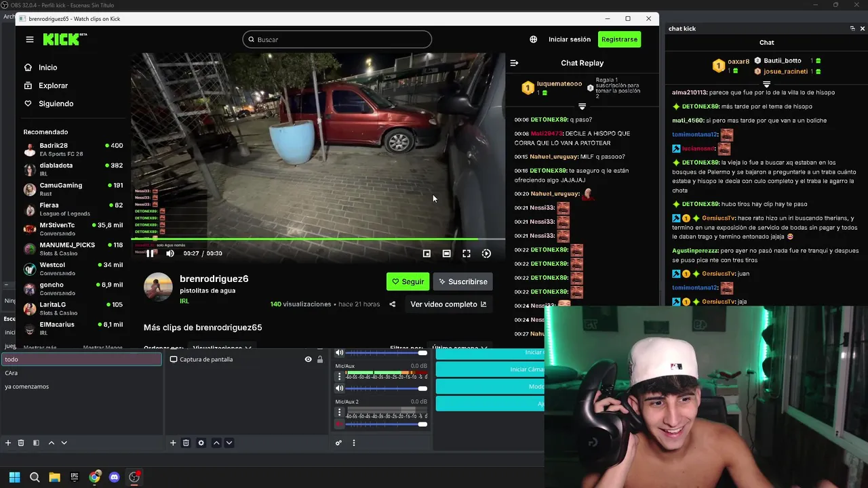Open OBS scene filters

coord(36,443)
